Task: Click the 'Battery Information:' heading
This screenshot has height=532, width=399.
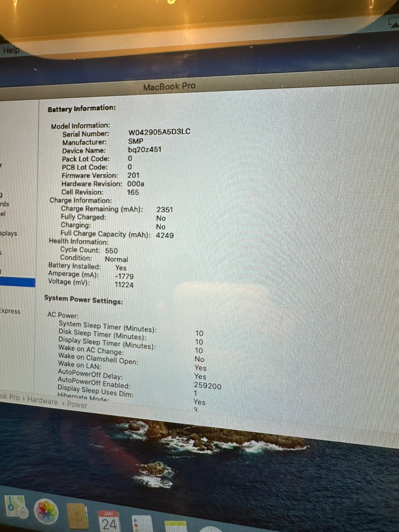Action: pos(82,109)
